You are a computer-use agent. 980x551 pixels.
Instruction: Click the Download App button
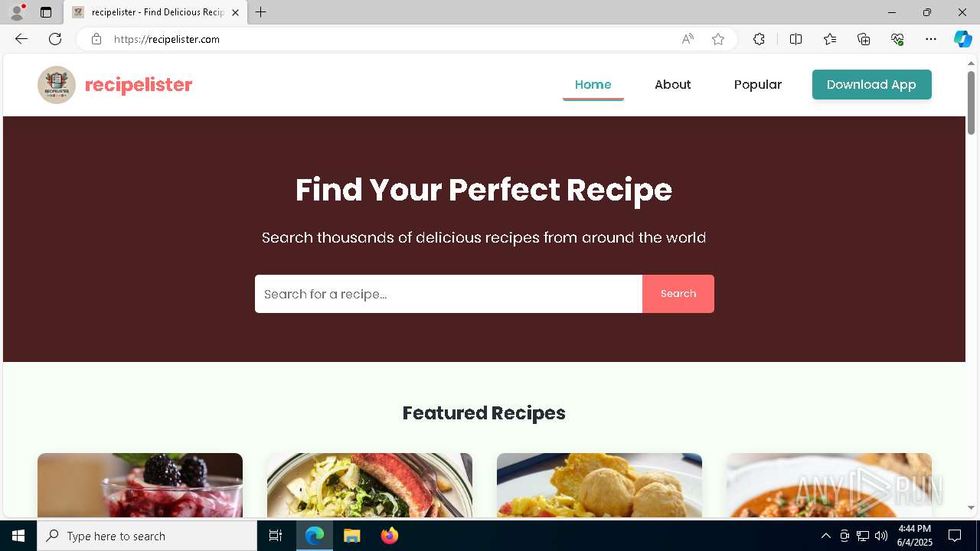872,85
